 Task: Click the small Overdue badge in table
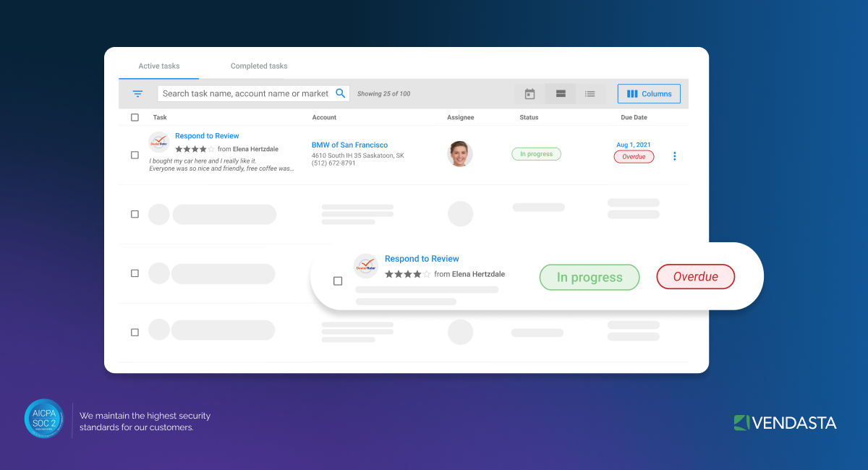point(634,156)
